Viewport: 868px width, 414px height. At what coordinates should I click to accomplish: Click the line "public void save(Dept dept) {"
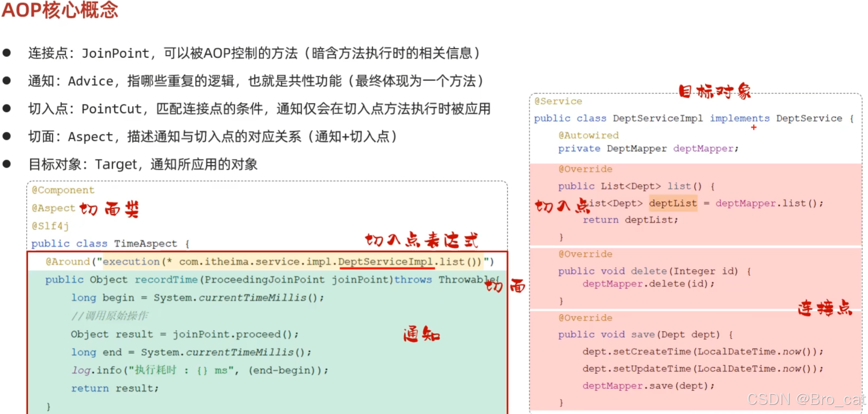pyautogui.click(x=646, y=334)
